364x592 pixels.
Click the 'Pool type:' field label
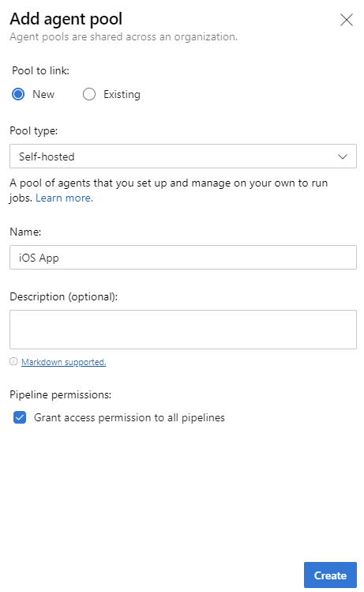point(34,130)
